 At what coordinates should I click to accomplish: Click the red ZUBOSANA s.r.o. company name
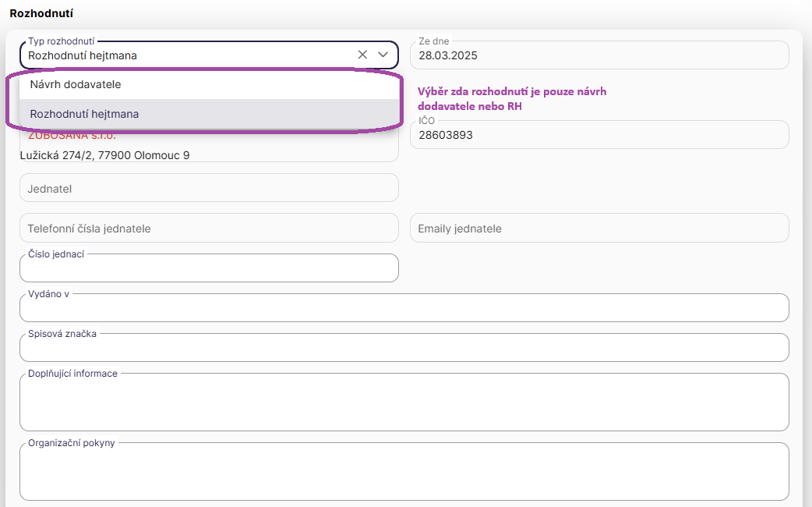point(72,136)
